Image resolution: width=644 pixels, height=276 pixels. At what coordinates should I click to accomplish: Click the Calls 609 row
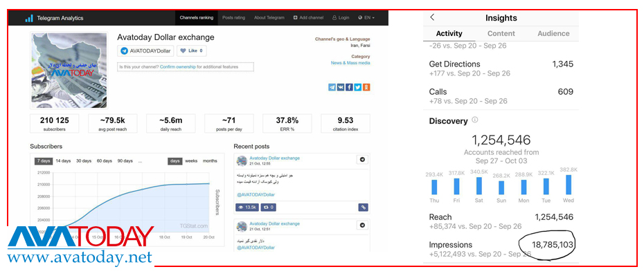[501, 96]
